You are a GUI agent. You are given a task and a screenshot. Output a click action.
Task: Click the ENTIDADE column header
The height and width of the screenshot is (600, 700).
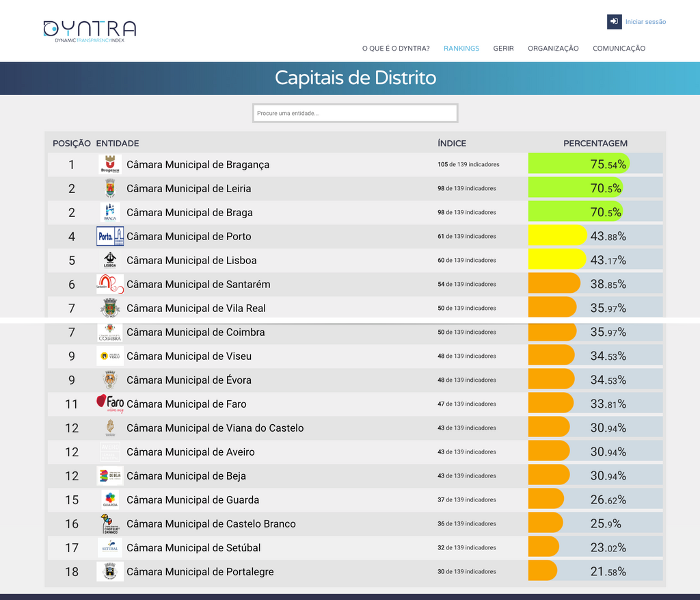[x=118, y=144]
